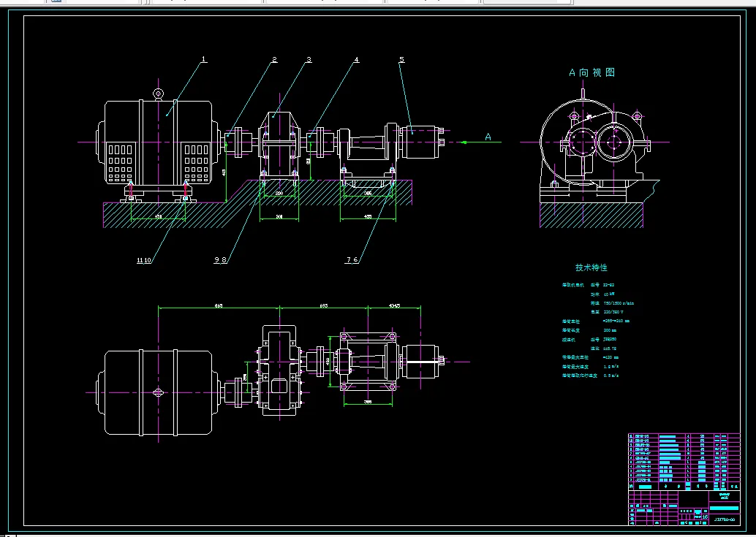
Task: Click the '220/380 V' voltage value
Action: pyautogui.click(x=613, y=312)
